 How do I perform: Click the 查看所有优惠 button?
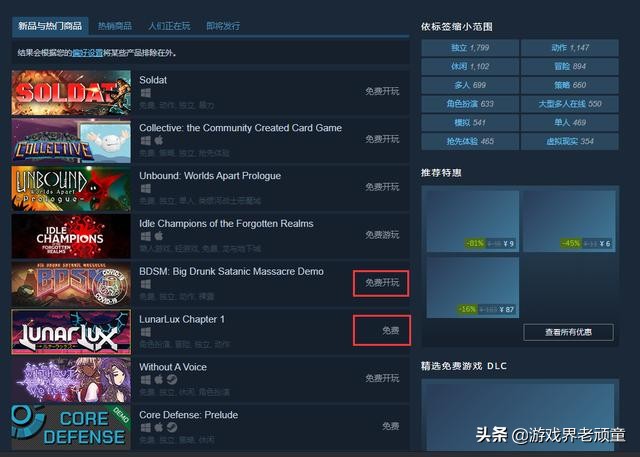point(568,332)
